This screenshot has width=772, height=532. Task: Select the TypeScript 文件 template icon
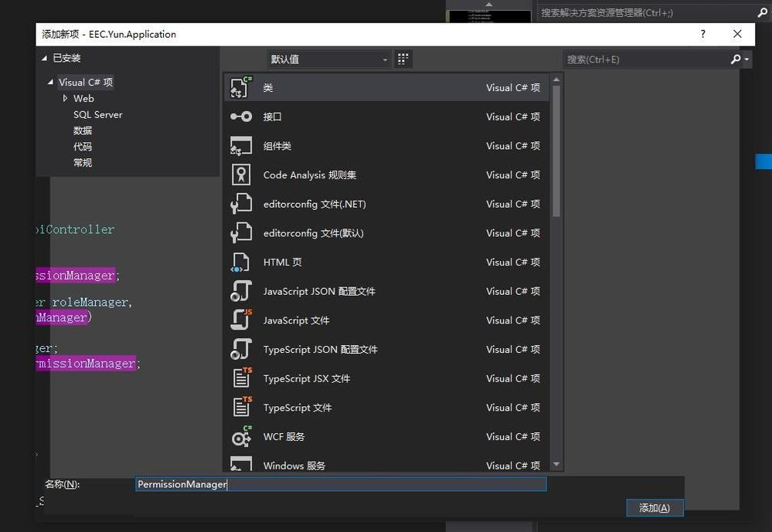click(x=242, y=407)
